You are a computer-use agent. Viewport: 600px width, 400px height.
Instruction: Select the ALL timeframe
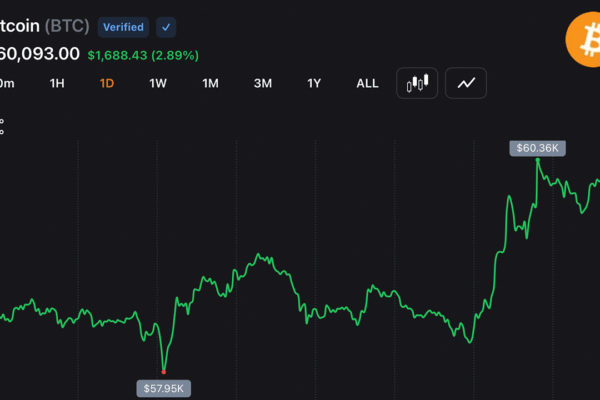point(367,83)
